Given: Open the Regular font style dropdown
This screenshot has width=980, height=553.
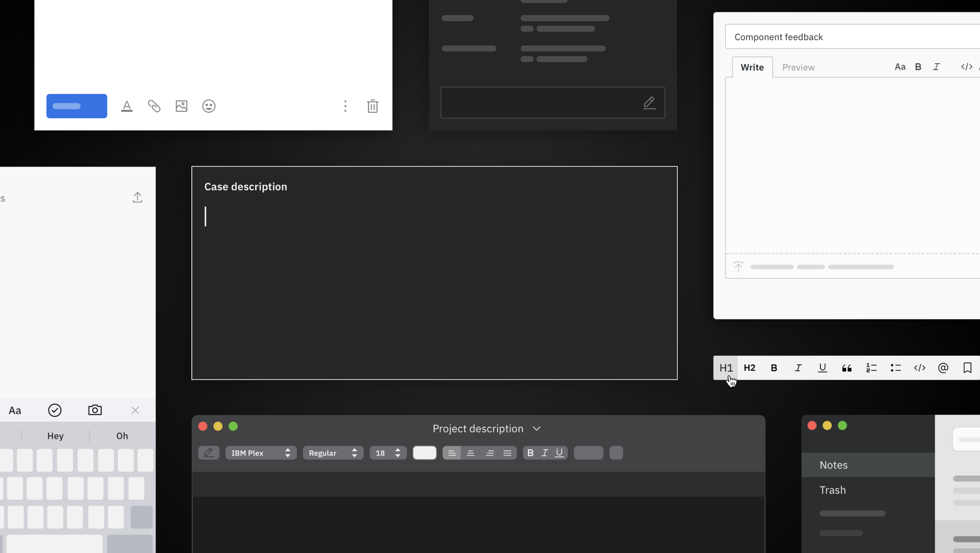Looking at the screenshot, I should (x=333, y=453).
